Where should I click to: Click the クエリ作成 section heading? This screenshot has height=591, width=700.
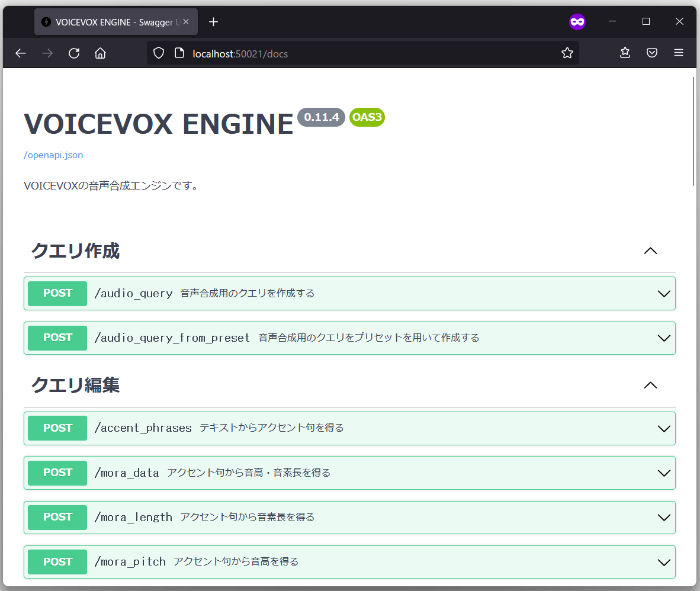(x=75, y=251)
